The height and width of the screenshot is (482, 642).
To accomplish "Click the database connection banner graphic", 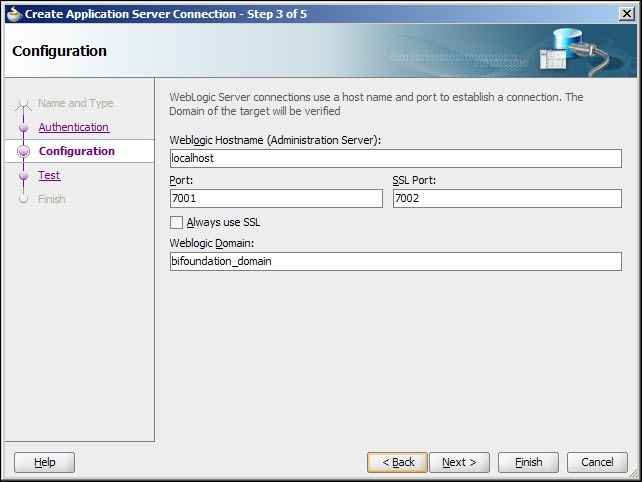I will pos(573,52).
